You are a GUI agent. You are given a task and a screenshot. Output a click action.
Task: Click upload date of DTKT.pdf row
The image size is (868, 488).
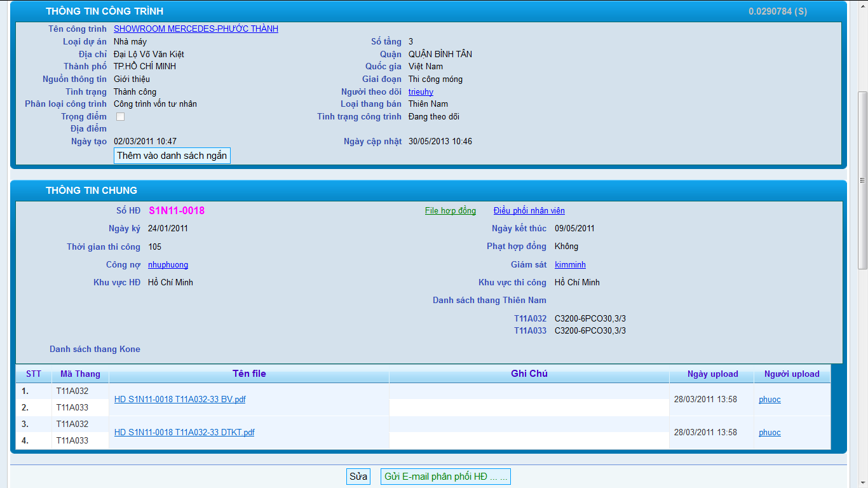coord(705,433)
